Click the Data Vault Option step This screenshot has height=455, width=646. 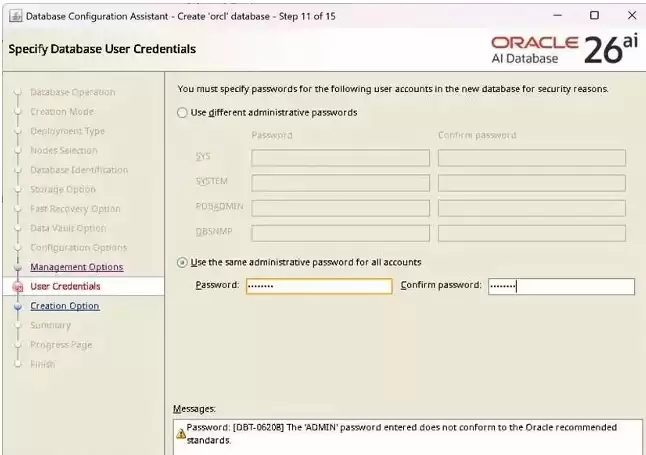tap(68, 228)
